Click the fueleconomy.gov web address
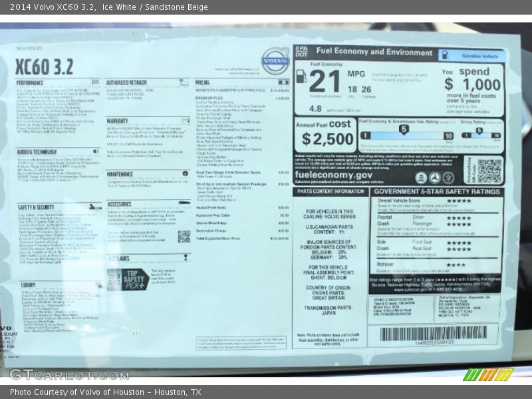532x399 pixels. point(334,175)
